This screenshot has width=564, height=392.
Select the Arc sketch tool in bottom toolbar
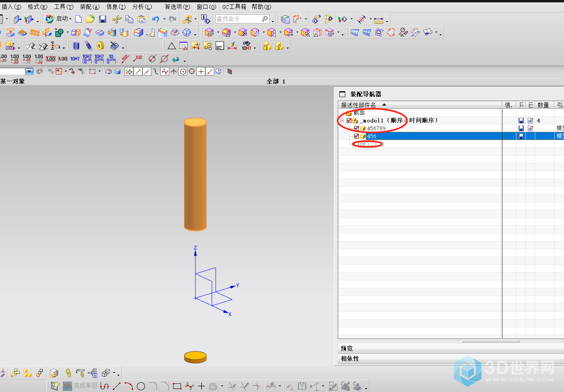[x=129, y=386]
